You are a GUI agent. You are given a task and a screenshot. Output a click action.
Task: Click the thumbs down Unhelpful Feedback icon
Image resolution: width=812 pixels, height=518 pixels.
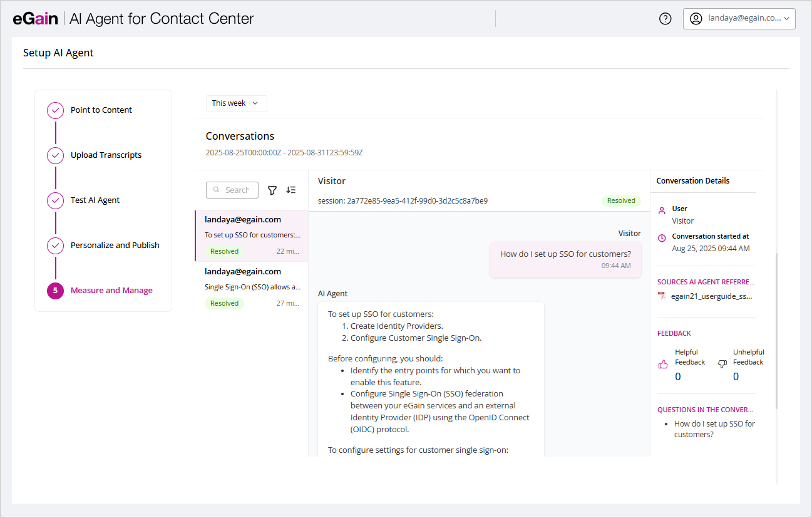(722, 364)
